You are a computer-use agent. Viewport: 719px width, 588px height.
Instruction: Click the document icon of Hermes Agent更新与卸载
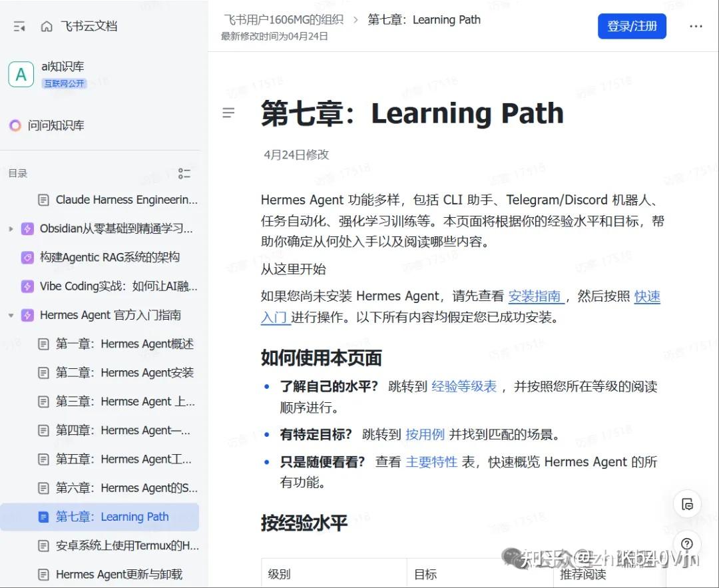pyautogui.click(x=43, y=574)
